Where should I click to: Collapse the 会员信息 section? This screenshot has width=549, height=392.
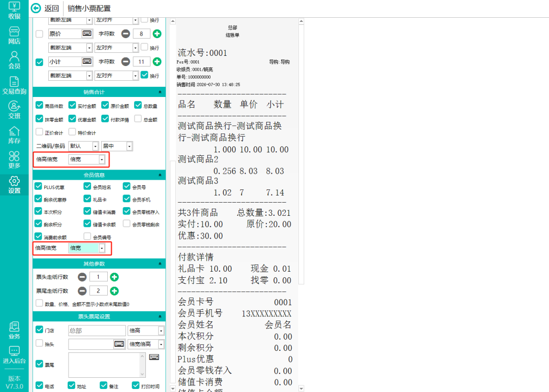pos(160,175)
